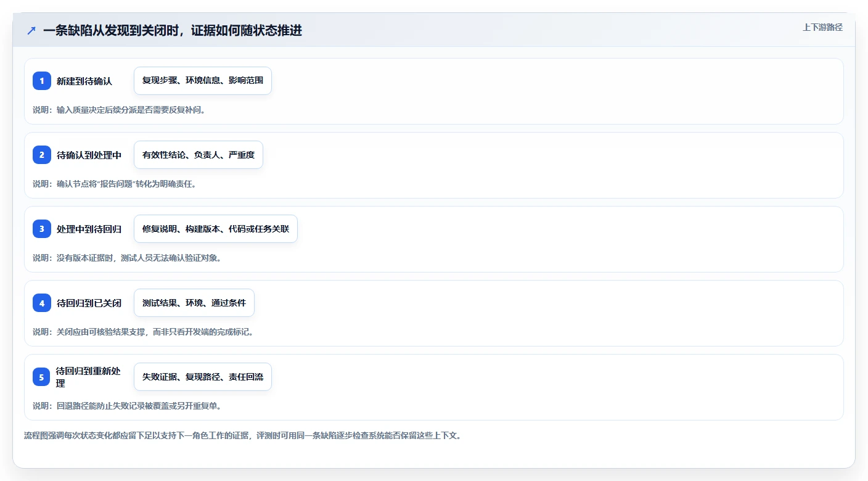Click the 上下游路径 label in the header
The width and height of the screenshot is (868, 481).
click(822, 27)
